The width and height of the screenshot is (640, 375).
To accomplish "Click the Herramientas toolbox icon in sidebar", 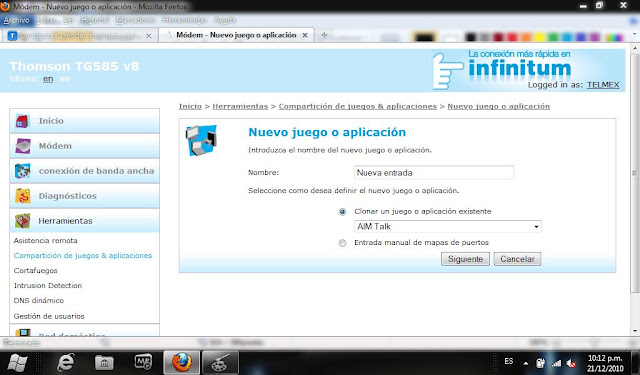I will tap(22, 221).
